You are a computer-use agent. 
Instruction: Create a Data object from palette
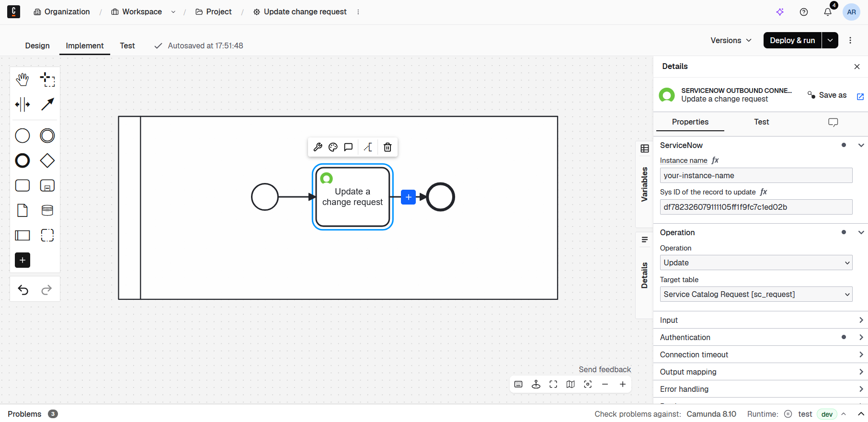tap(23, 210)
